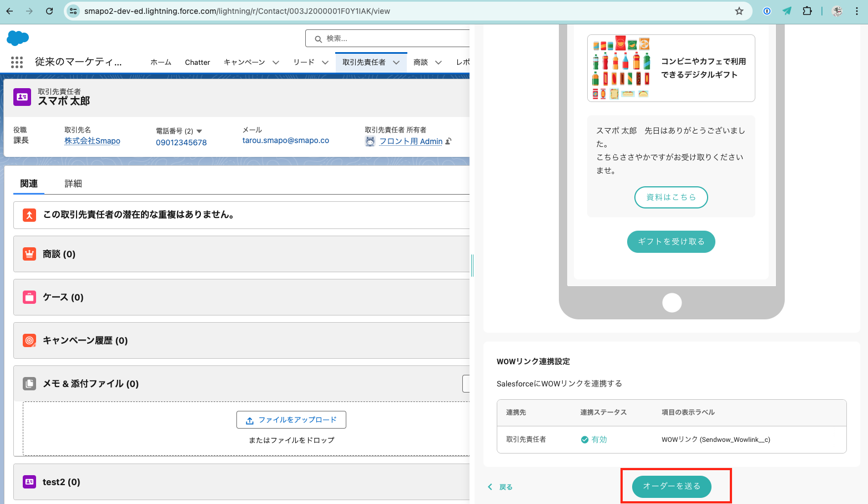Open the 商談 tab dropdown chevron

pos(438,63)
